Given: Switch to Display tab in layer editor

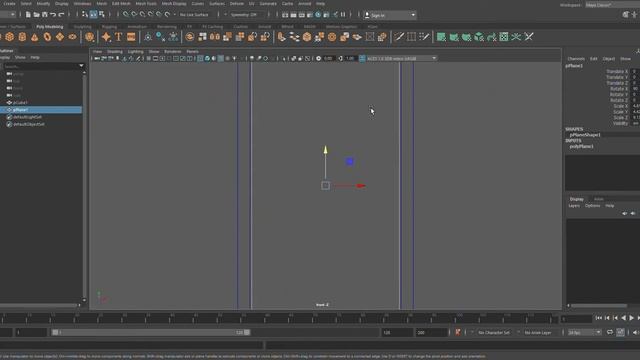Looking at the screenshot, I should click(x=577, y=199).
